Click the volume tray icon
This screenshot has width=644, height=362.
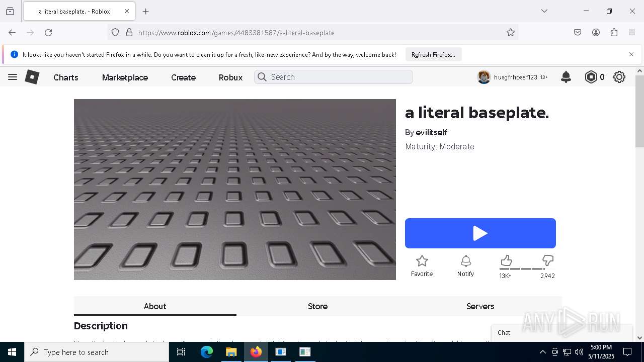point(579,352)
